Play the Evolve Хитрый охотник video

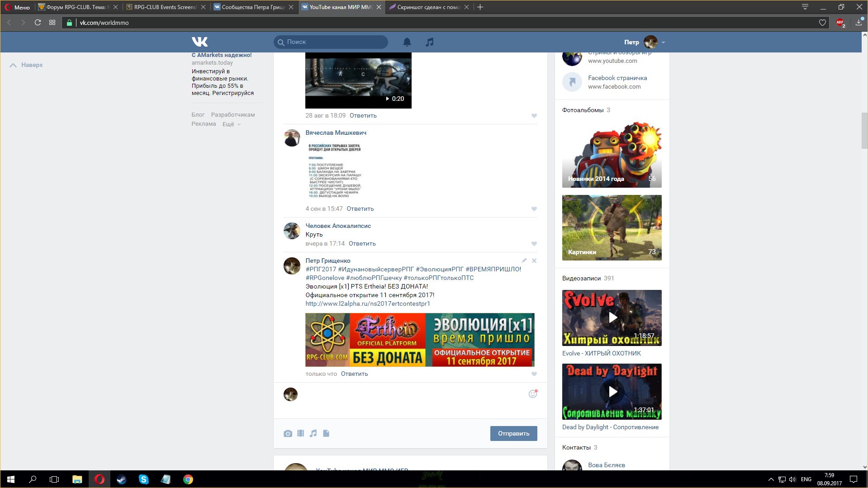pyautogui.click(x=612, y=318)
